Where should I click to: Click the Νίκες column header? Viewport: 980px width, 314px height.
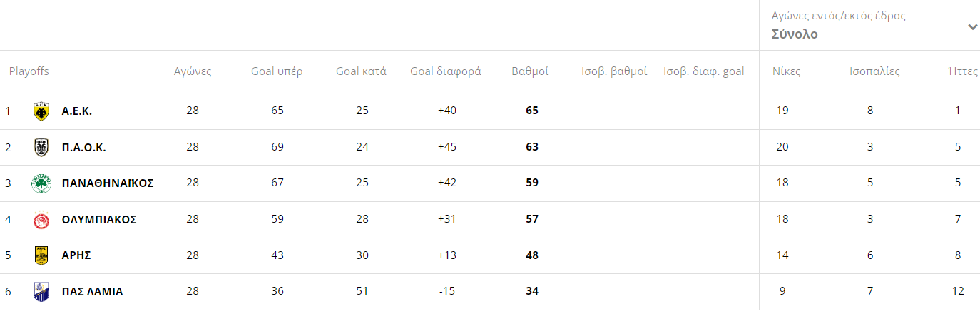(787, 71)
